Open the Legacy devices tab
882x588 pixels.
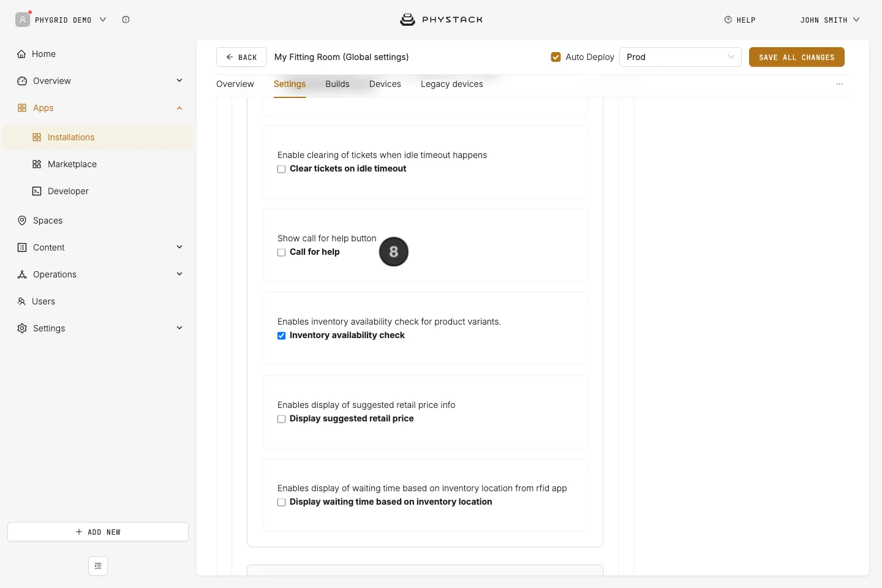click(x=452, y=84)
